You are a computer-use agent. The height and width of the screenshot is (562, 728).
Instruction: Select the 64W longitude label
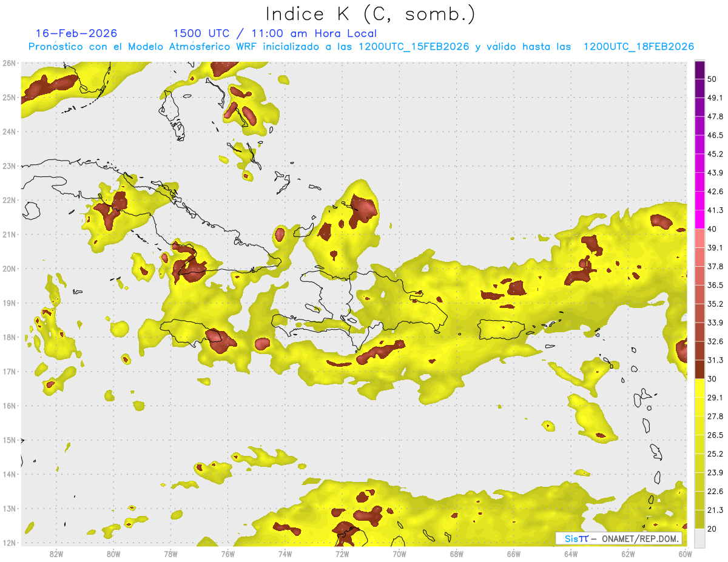click(571, 554)
